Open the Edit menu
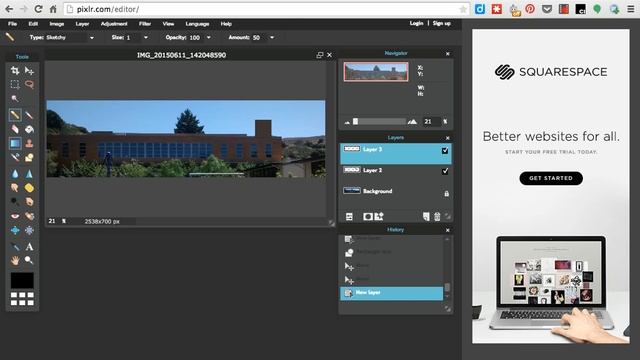 pyautogui.click(x=33, y=24)
